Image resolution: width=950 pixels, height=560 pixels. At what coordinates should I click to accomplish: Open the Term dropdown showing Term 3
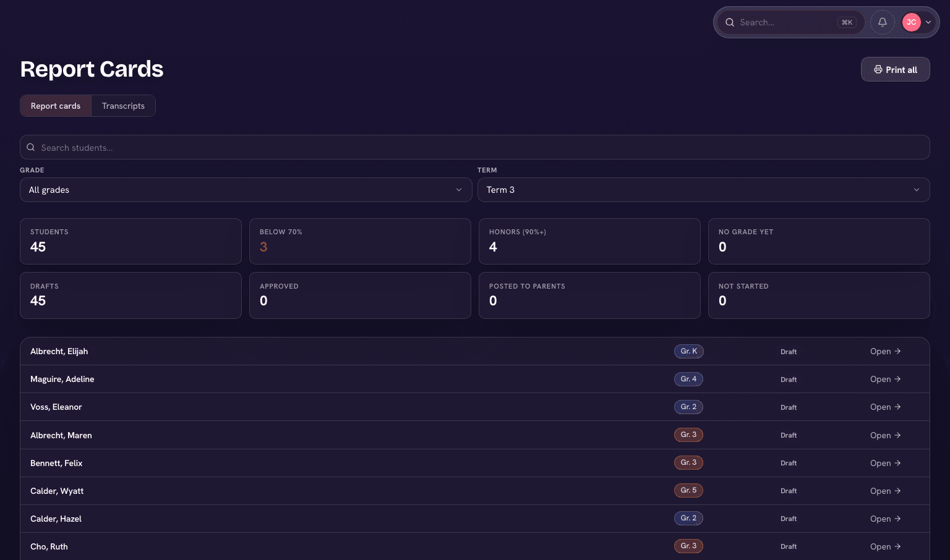(x=704, y=190)
